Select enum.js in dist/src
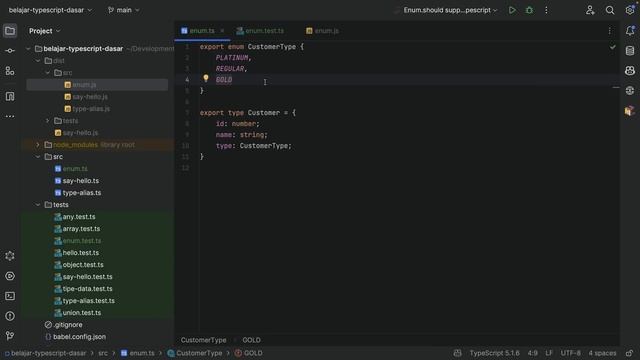The height and width of the screenshot is (360, 640). 97,85
